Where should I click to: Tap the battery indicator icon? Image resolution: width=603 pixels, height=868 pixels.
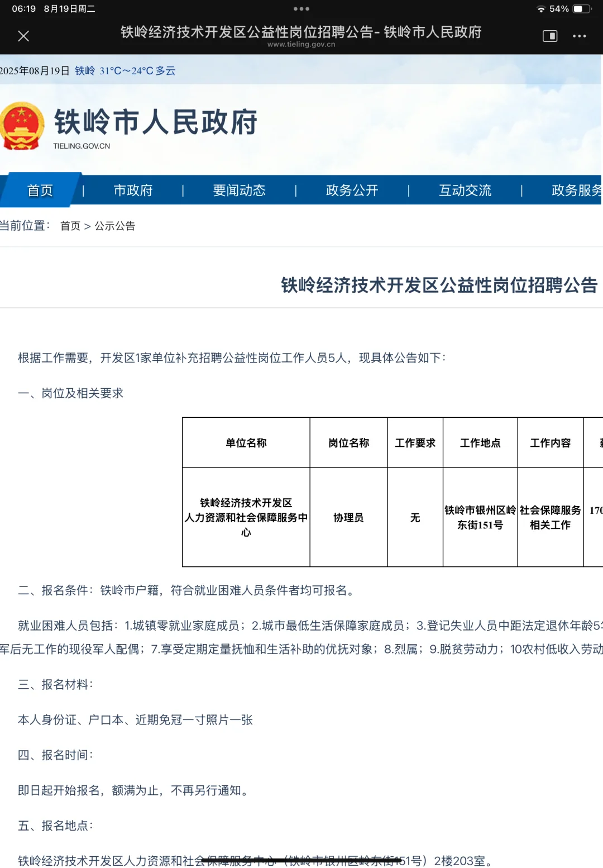pyautogui.click(x=582, y=9)
